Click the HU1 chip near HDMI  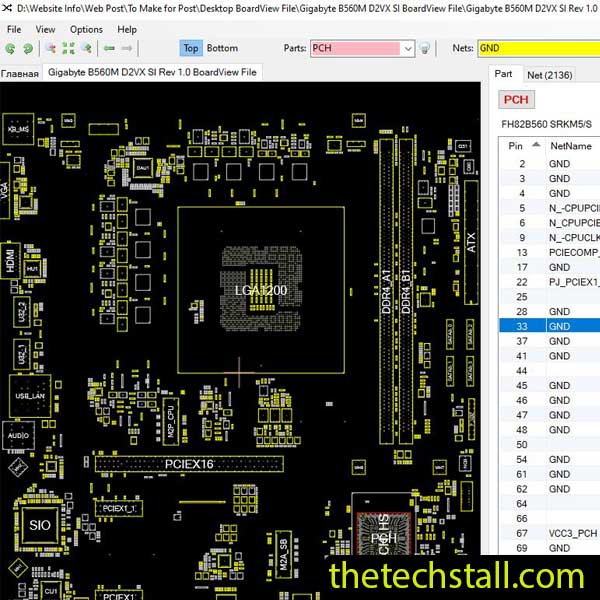pyautogui.click(x=32, y=269)
